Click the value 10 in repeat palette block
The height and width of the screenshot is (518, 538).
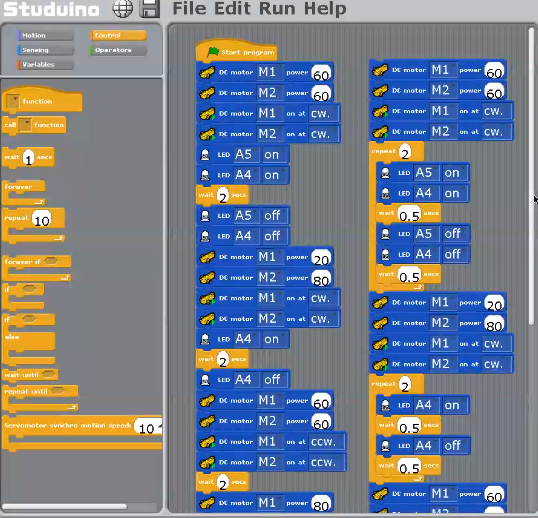tap(42, 220)
